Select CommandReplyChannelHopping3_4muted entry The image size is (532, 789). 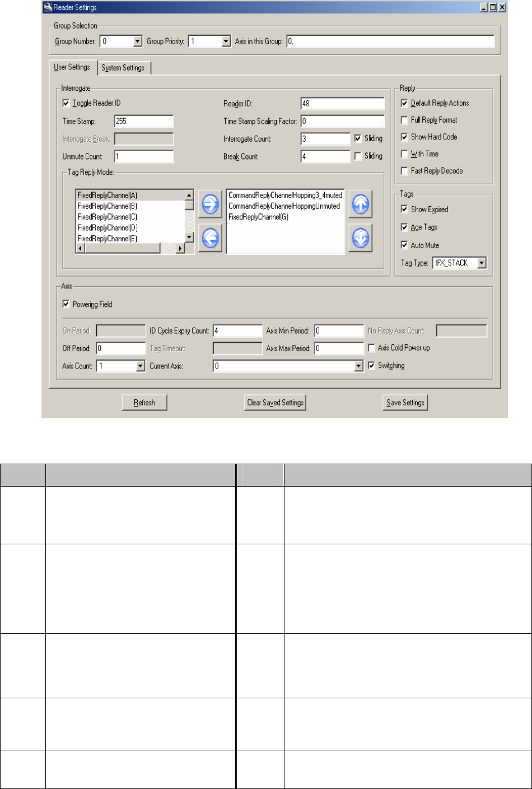coord(285,195)
